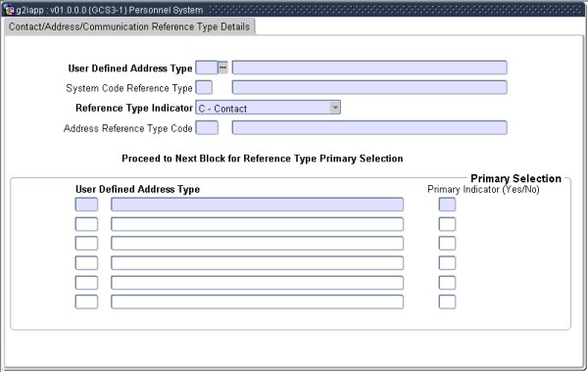Click second row address type code in Primary Selection
Screen dimensions: 588x372
pyautogui.click(x=86, y=224)
